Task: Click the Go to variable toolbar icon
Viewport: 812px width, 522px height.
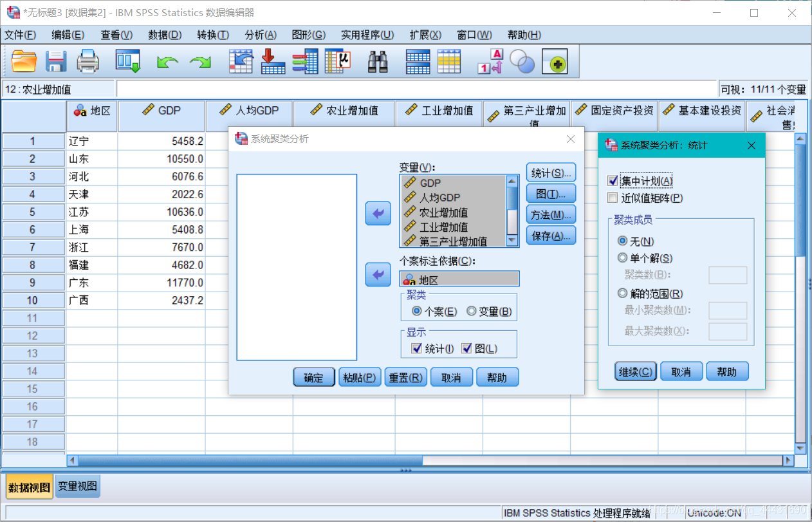Action: click(x=273, y=62)
